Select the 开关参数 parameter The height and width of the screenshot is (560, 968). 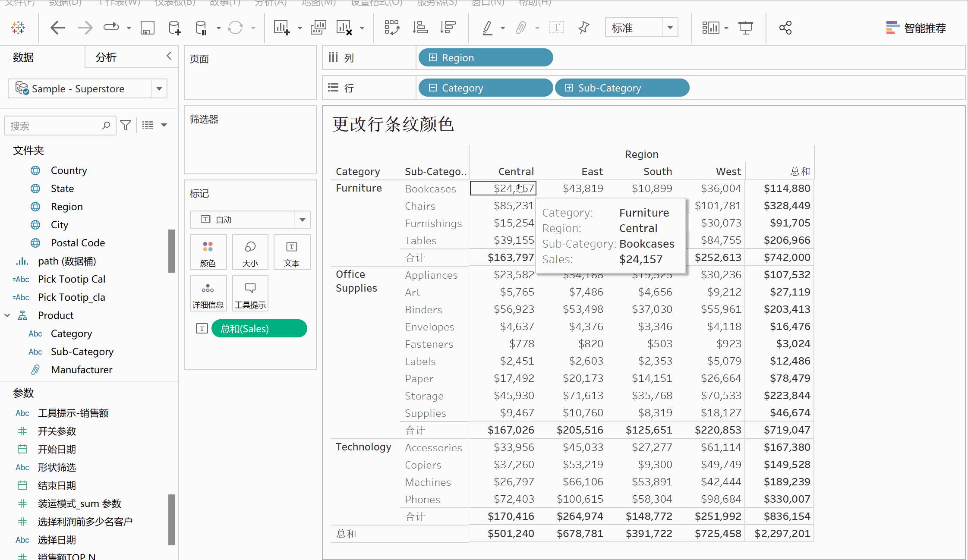point(57,431)
